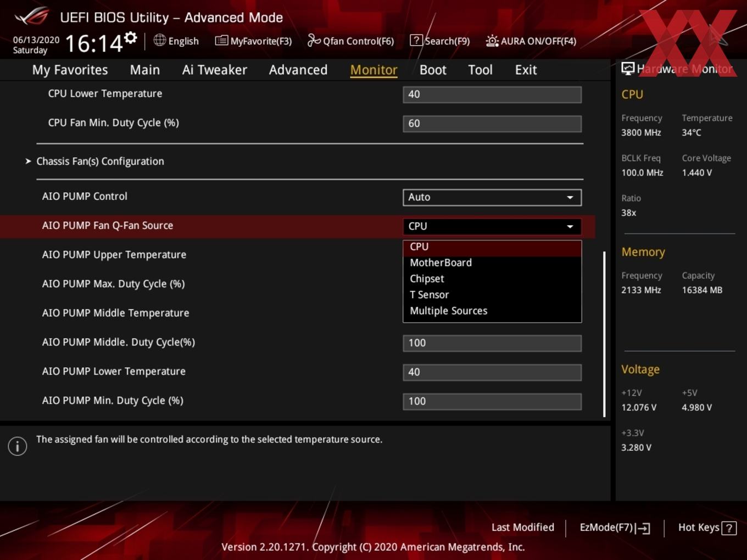Go to the Advanced tab
This screenshot has width=747, height=560.
(x=298, y=70)
